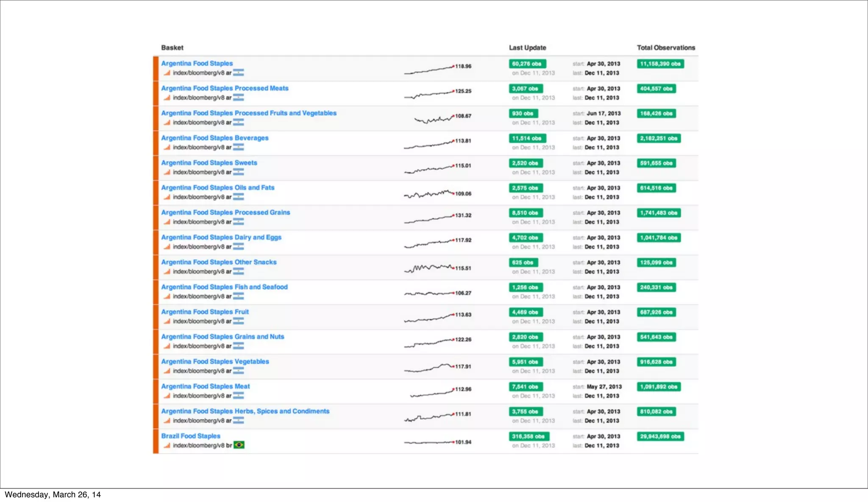The height and width of the screenshot is (502, 868).
Task: Click Argentina flag icon beside Argentina Food Staples
Action: pyautogui.click(x=238, y=73)
